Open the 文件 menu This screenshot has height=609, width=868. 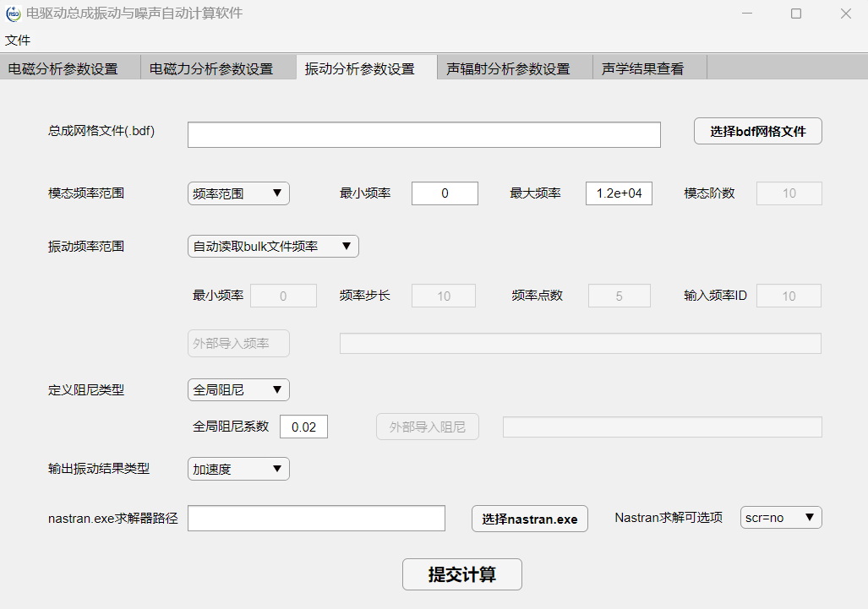click(x=18, y=40)
